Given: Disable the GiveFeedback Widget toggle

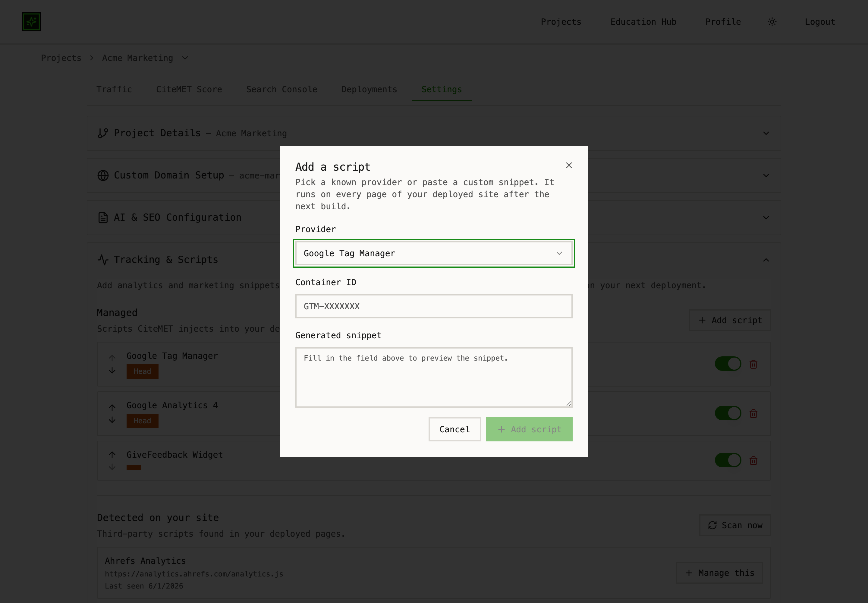Looking at the screenshot, I should pos(728,460).
